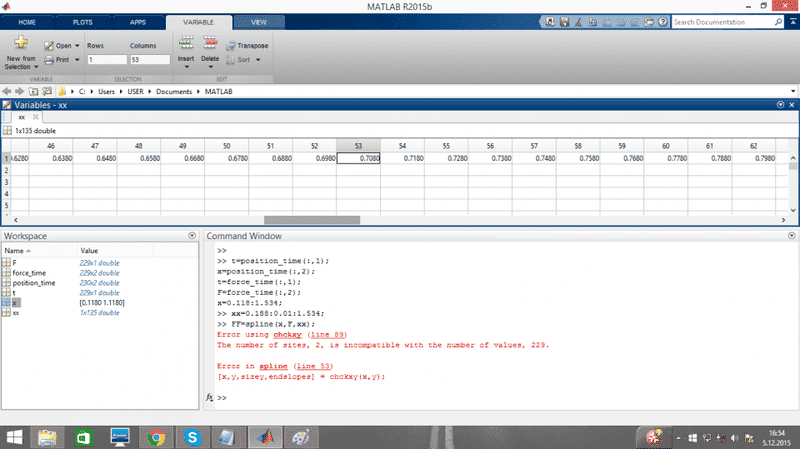Viewport: 800px width, 449px height.
Task: Click the search magnifier in documentation box
Action: click(778, 22)
